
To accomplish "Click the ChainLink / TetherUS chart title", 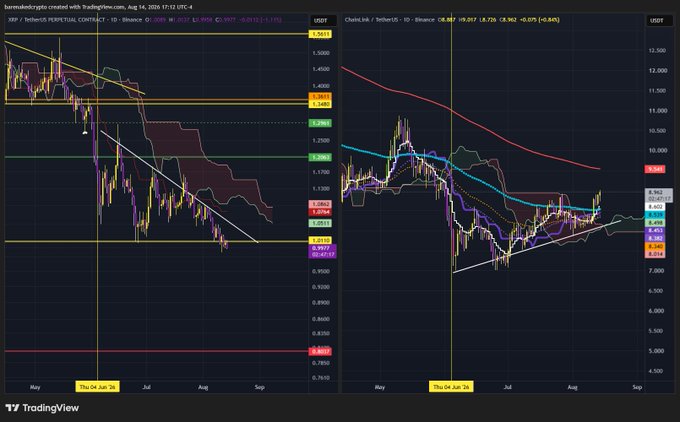I will [372, 20].
